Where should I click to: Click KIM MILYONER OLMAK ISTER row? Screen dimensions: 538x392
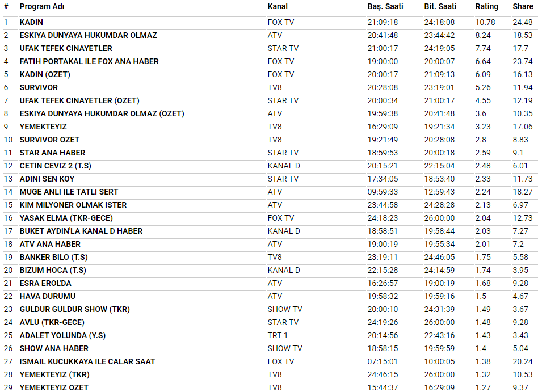73,205
